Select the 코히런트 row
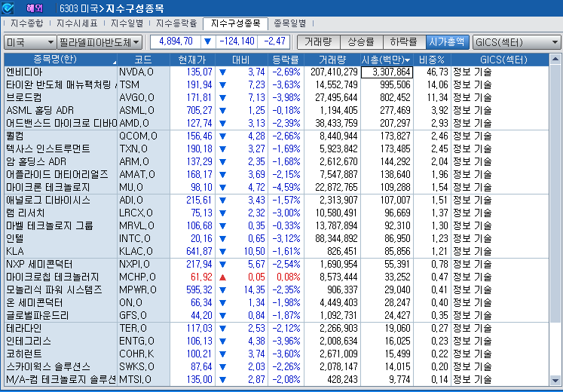 click(x=277, y=354)
